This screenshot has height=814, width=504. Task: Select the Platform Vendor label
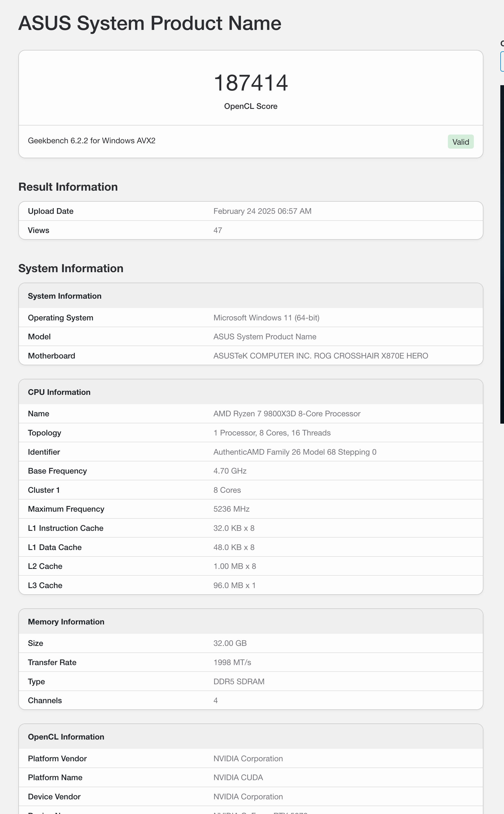[x=57, y=759]
